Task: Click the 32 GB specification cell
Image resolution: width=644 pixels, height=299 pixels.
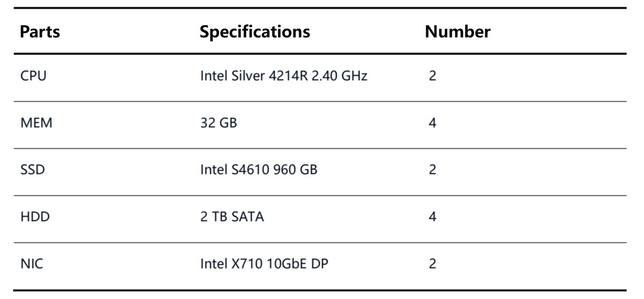Action: coord(219,123)
